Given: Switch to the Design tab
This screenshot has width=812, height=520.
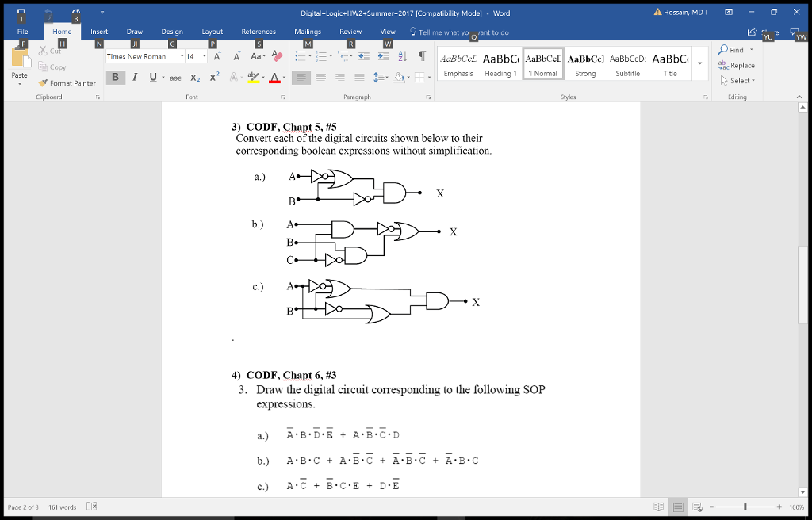Looking at the screenshot, I should [x=172, y=32].
